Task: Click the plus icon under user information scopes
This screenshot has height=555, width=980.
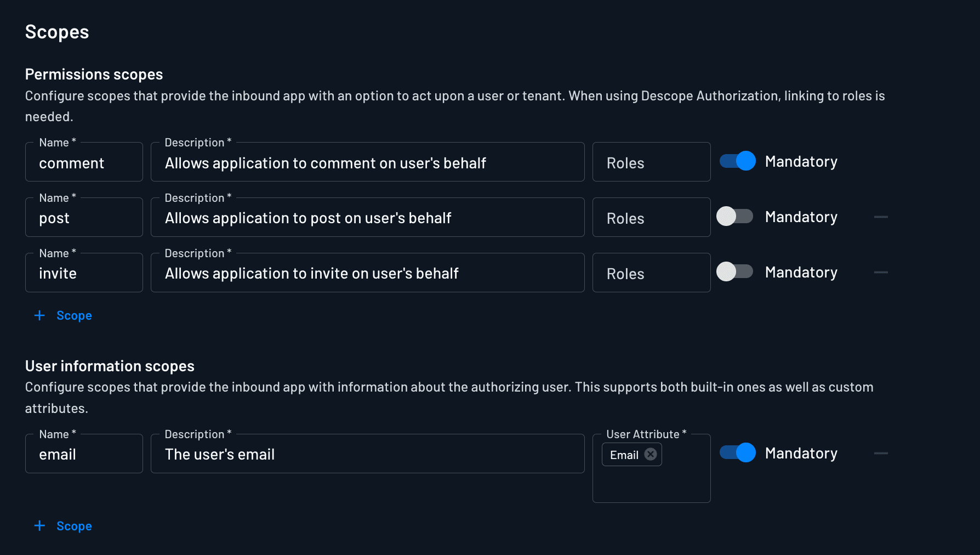Action: coord(39,525)
